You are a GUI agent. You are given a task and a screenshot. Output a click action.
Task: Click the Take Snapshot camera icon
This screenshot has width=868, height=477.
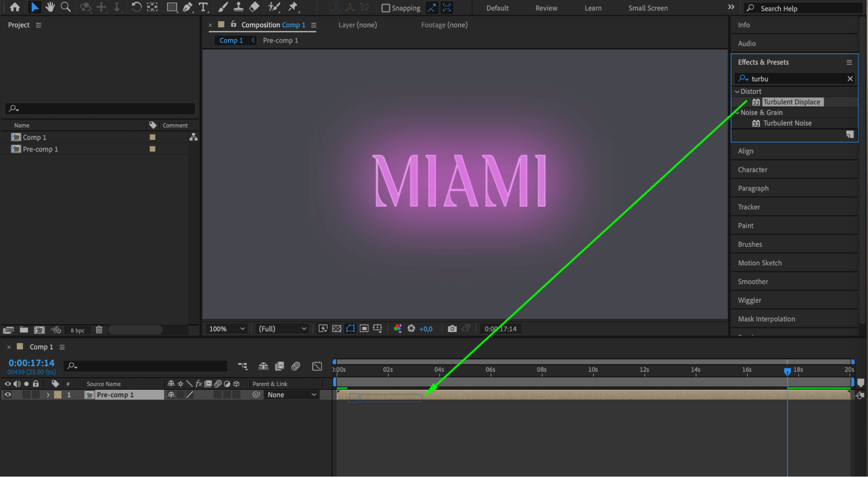[x=452, y=329]
